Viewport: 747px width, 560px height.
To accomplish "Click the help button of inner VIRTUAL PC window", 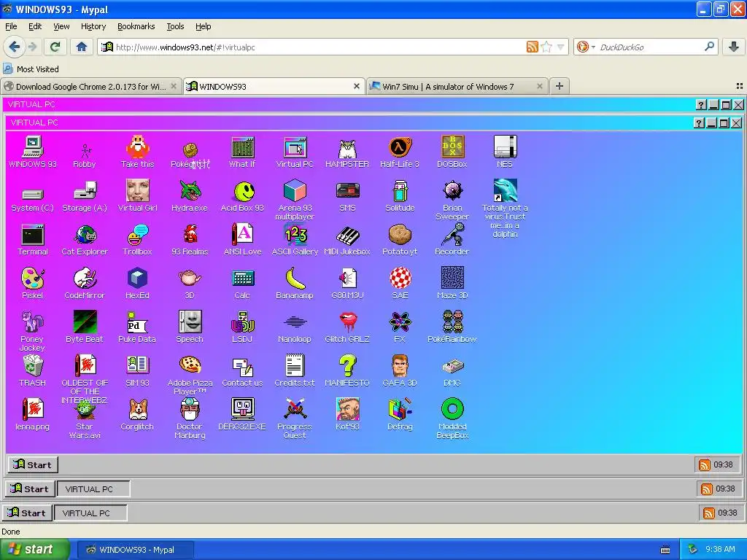I will pos(698,123).
